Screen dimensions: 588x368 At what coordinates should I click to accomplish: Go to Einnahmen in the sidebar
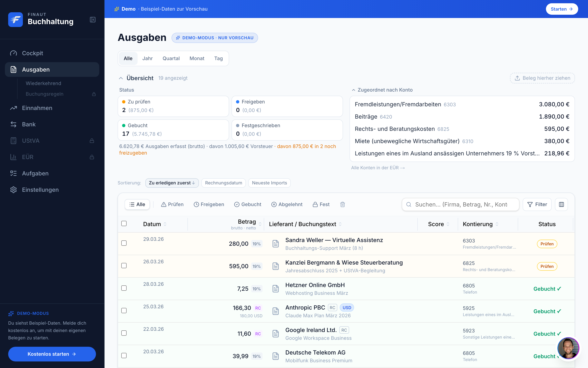pyautogui.click(x=52, y=108)
